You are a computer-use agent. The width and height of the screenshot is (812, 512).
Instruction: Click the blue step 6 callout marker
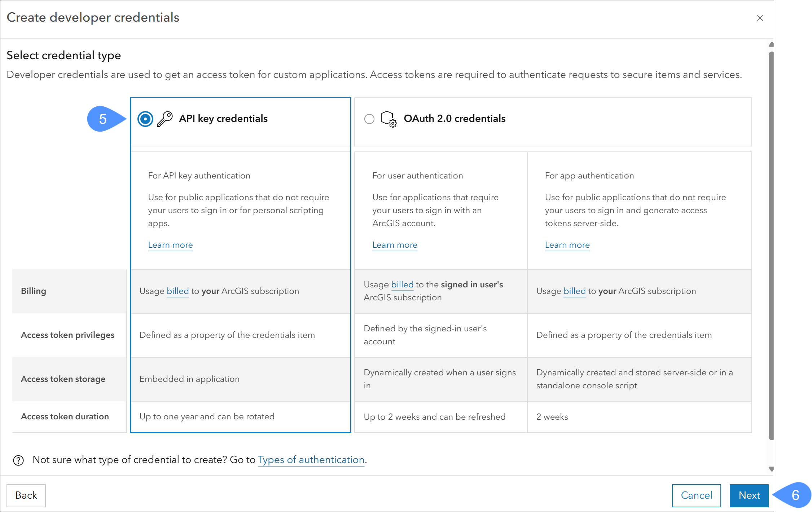795,495
